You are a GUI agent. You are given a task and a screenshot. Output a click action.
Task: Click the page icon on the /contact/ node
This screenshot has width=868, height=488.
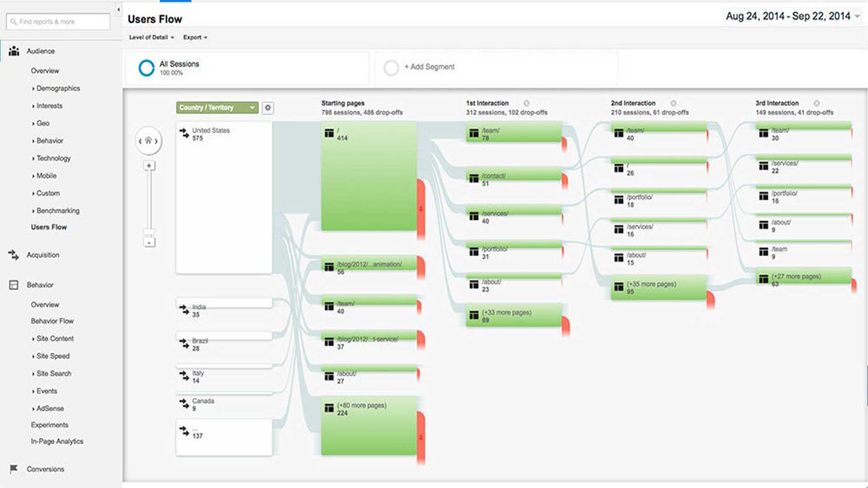pyautogui.click(x=474, y=177)
